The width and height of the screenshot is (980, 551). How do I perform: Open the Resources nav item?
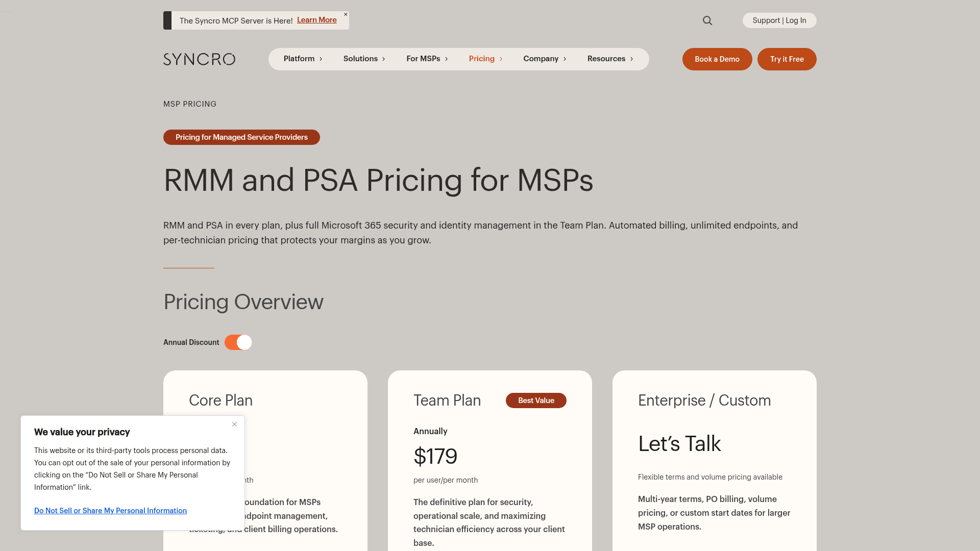tap(606, 59)
